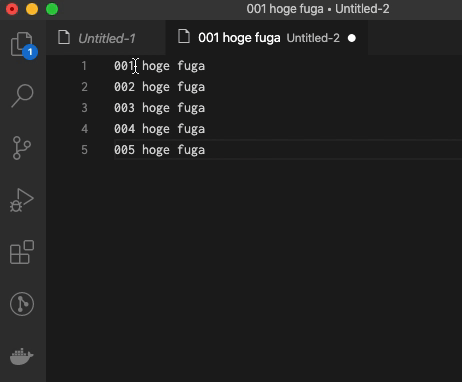Open the Docker whale icon
The height and width of the screenshot is (382, 462).
(22, 356)
